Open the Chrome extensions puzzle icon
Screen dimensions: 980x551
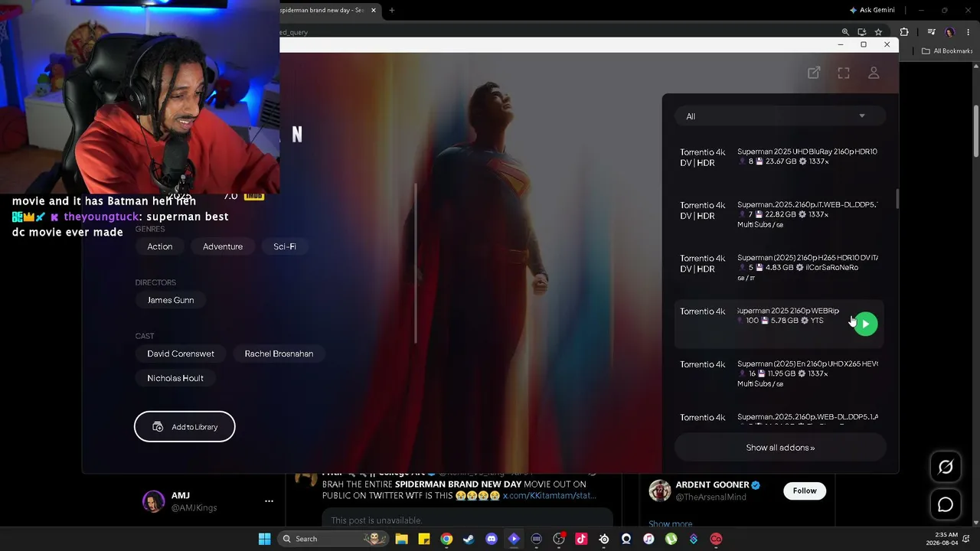[904, 32]
